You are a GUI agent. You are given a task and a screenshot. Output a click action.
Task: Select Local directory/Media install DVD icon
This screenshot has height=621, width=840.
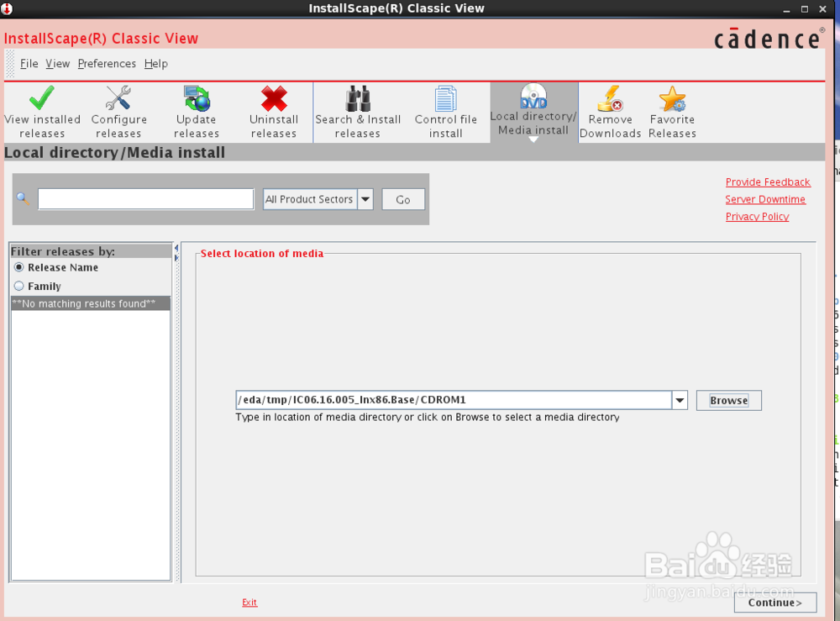533,96
